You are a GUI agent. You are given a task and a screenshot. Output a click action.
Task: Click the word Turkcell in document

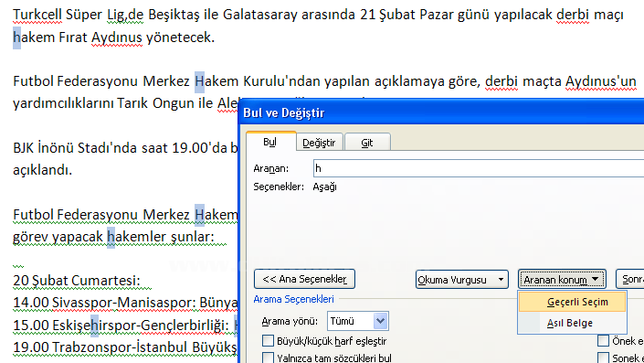(x=37, y=15)
